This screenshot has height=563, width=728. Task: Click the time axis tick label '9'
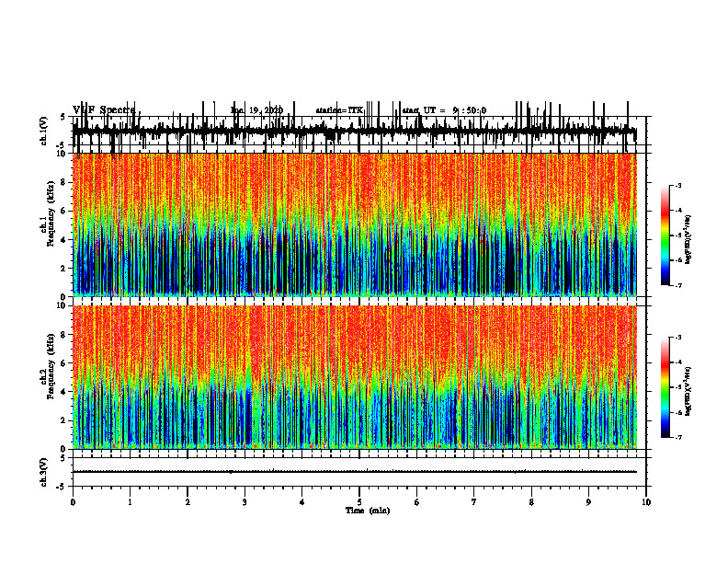coord(588,502)
